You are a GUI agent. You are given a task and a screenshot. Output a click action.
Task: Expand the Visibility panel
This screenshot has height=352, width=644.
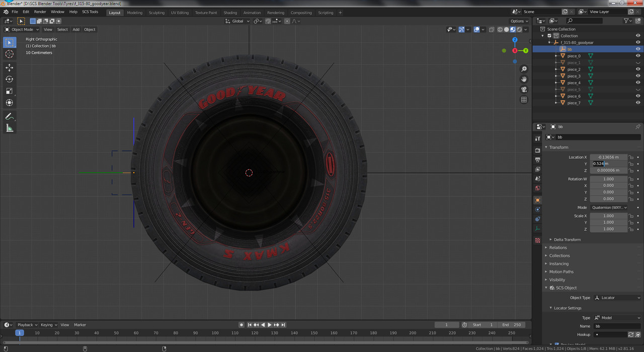pos(557,280)
